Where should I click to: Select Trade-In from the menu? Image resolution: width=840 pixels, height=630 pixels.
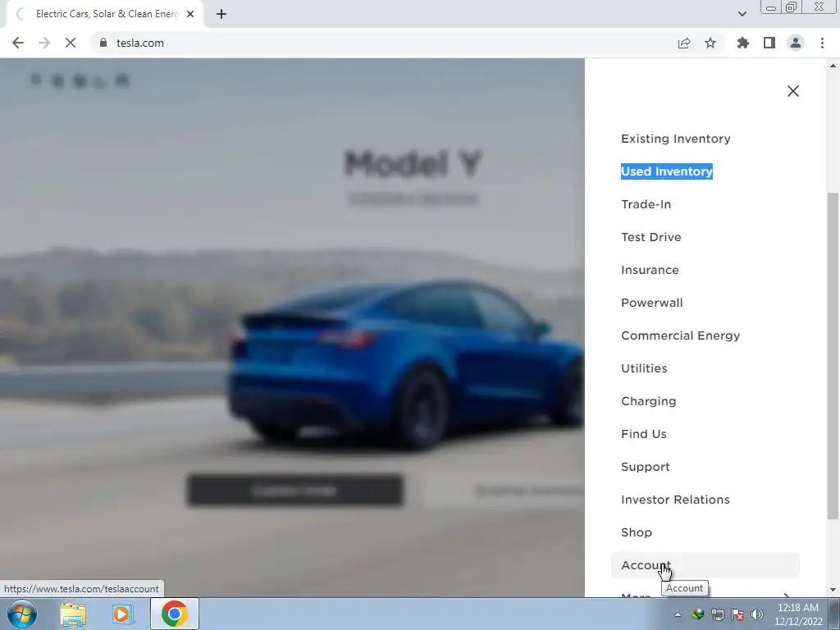(646, 204)
